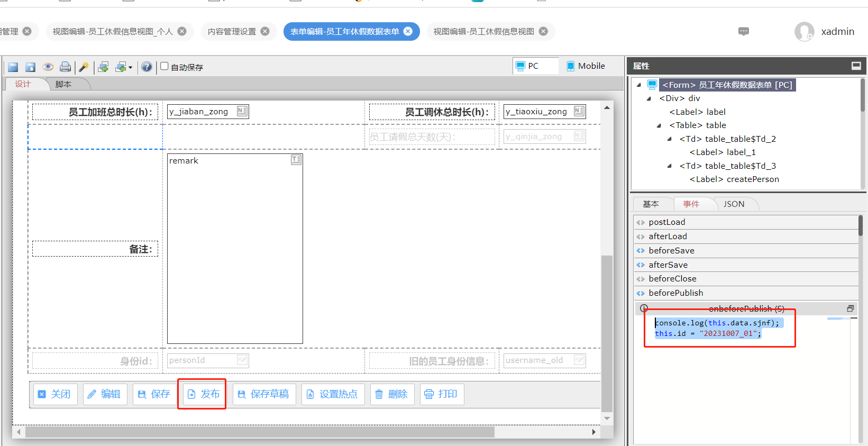
Task: Expand the postLoad event row
Action: [746, 222]
